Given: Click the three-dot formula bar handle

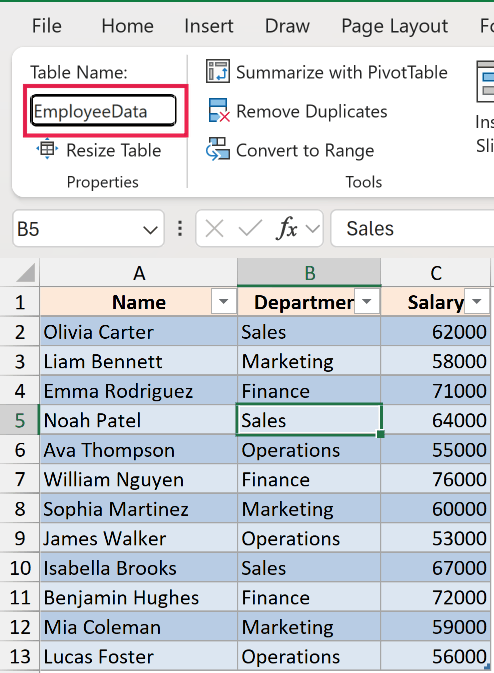Looking at the screenshot, I should (180, 228).
